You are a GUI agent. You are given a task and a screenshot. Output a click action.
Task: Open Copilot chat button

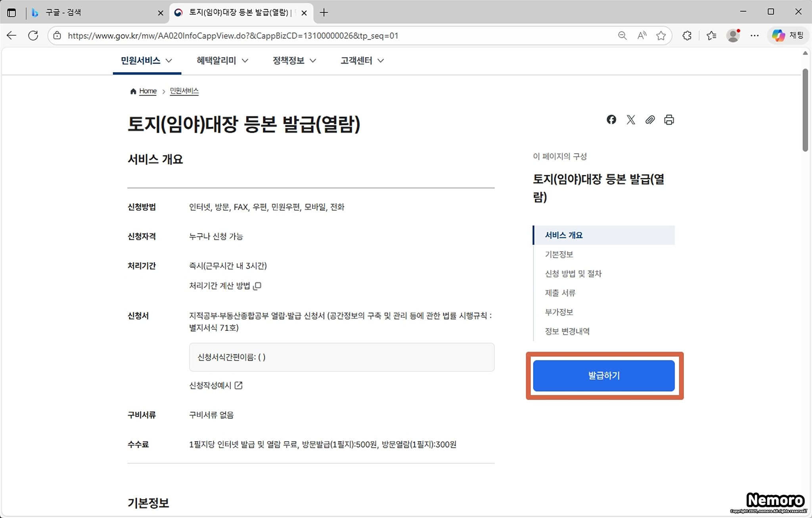pos(787,36)
